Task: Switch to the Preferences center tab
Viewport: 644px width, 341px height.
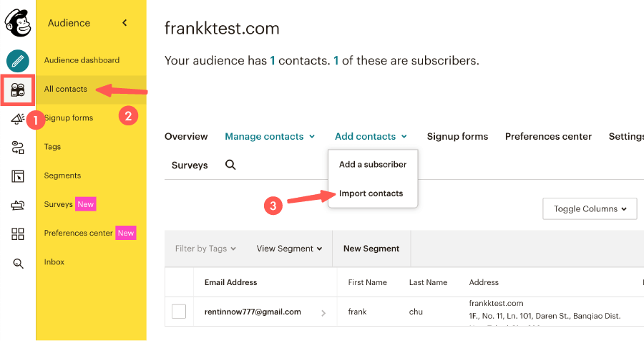Action: 548,136
